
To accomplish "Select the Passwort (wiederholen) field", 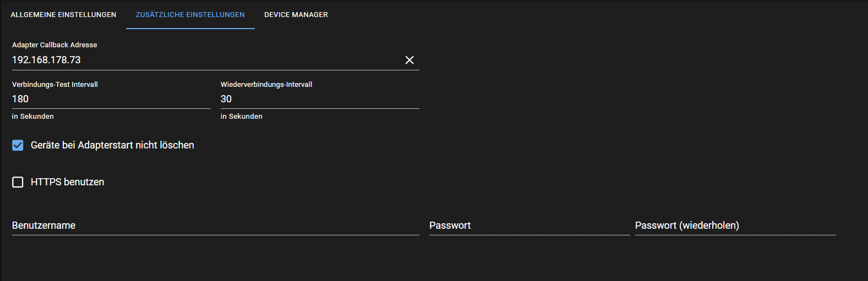I will (735, 225).
